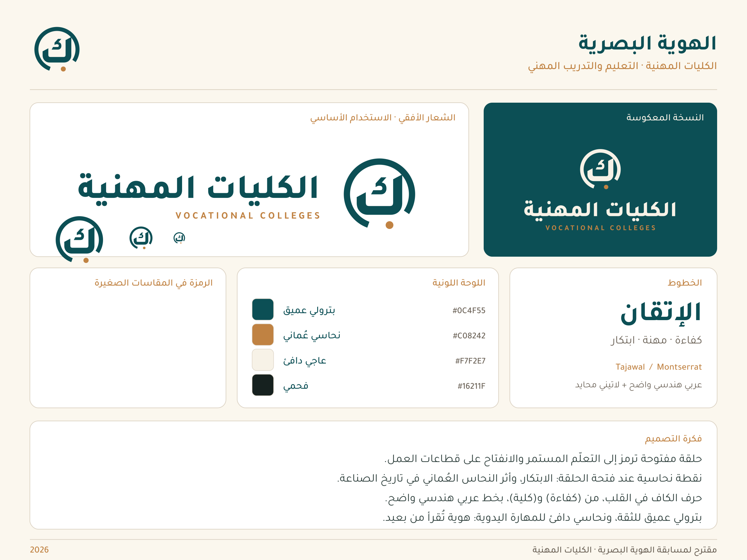Select the charcoal #16211F color swatch

263,385
